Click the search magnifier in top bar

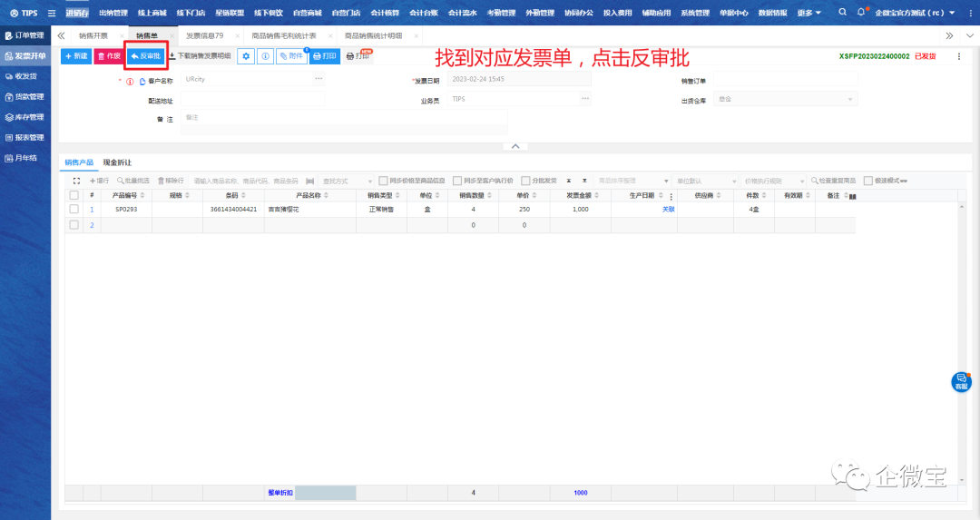point(842,13)
